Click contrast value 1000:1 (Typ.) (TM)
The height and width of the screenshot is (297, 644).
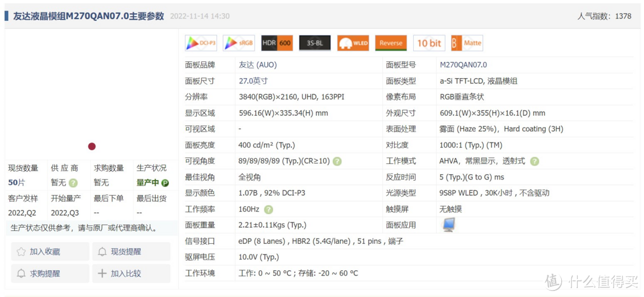tap(470, 145)
